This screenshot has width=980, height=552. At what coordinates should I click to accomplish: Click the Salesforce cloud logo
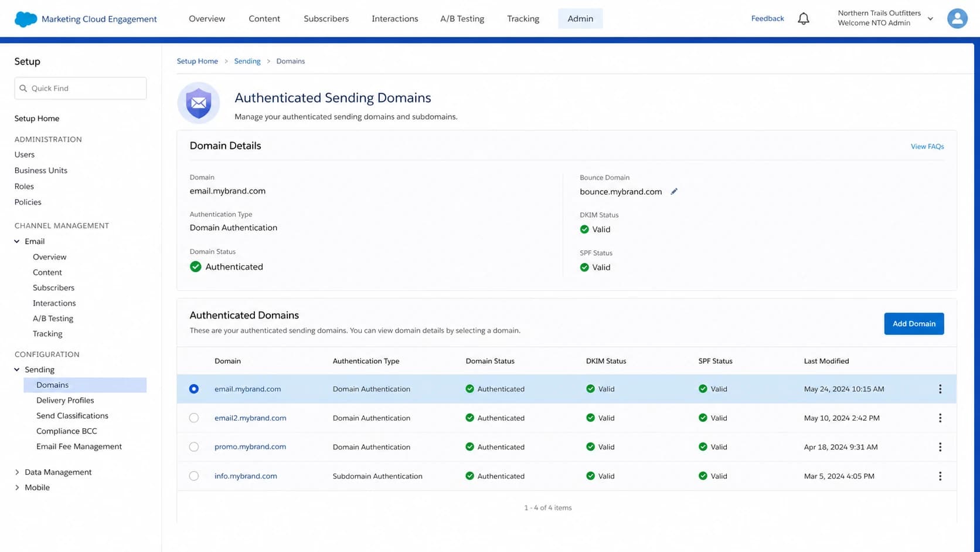coord(26,19)
